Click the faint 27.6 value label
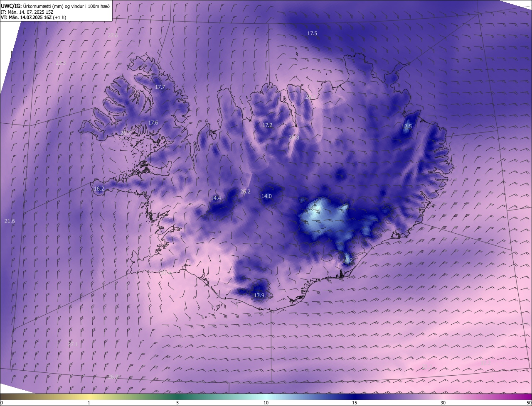Image resolution: width=532 pixels, height=406 pixels. point(113,36)
